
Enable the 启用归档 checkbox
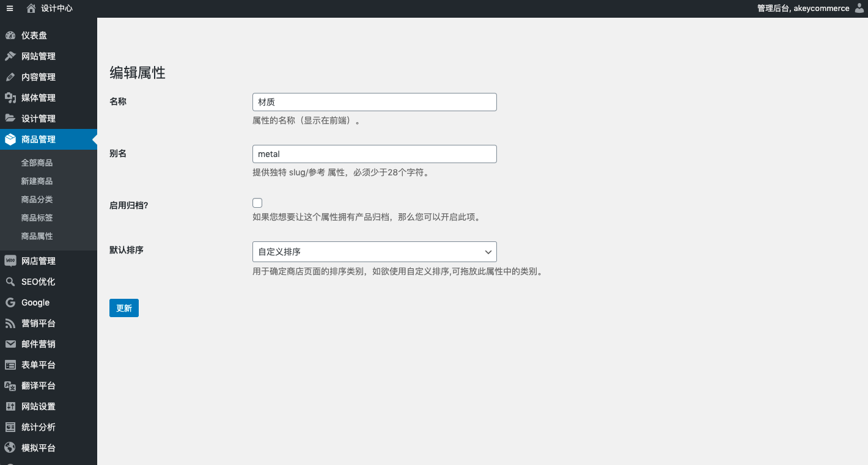pos(257,203)
